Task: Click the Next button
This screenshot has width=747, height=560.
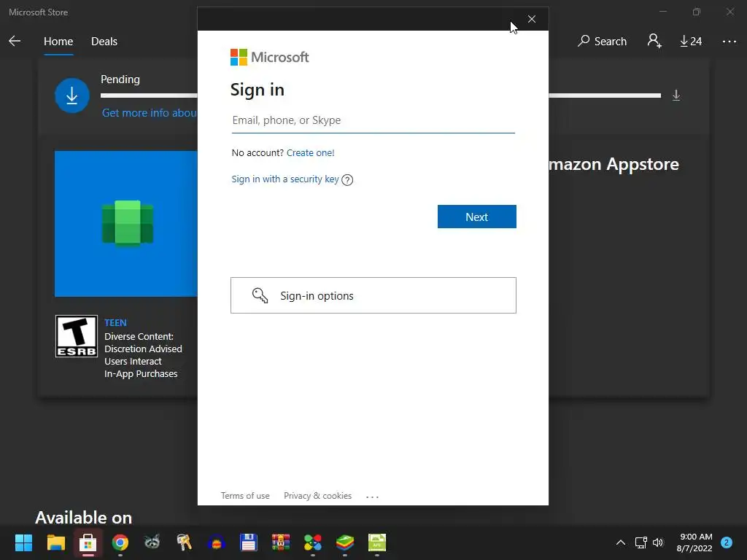Action: pos(477,217)
